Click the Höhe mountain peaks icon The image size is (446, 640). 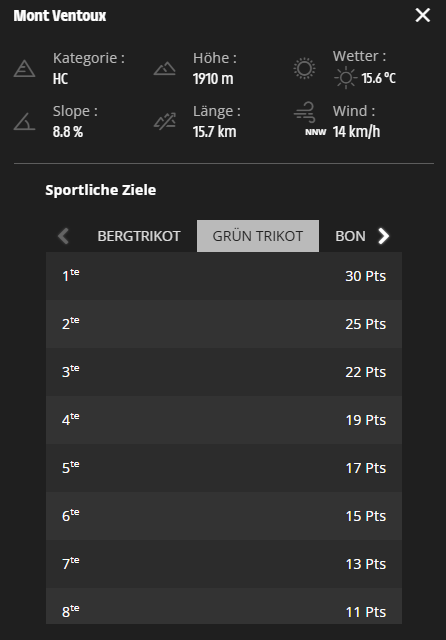pos(164,68)
